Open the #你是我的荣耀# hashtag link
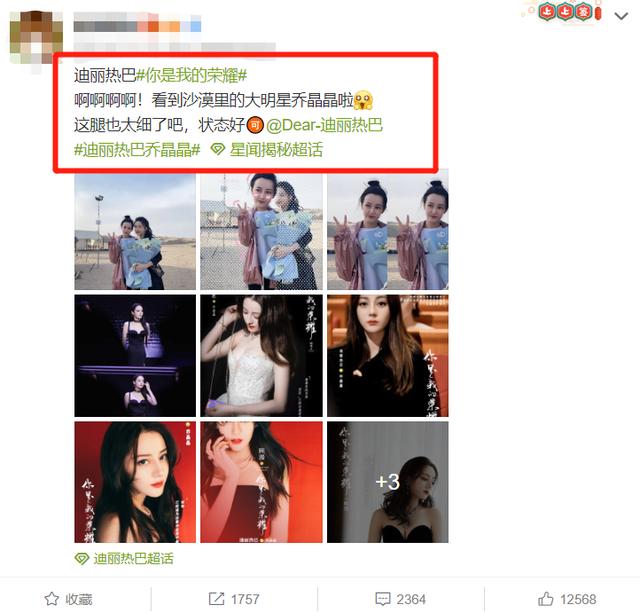This screenshot has height=613, width=640. pos(191,75)
